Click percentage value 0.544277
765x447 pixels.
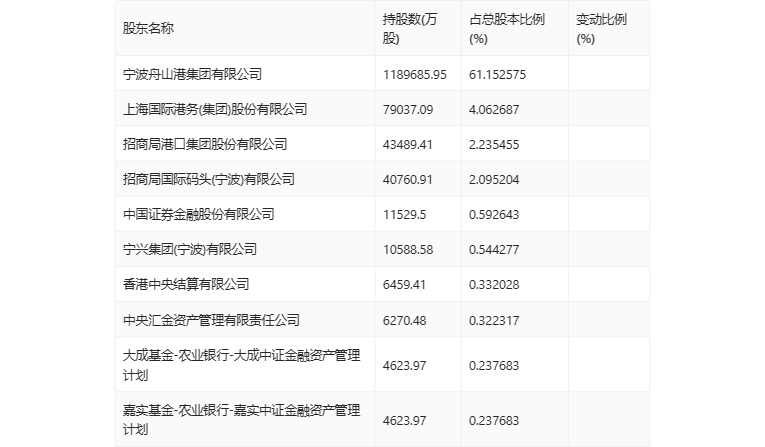494,250
